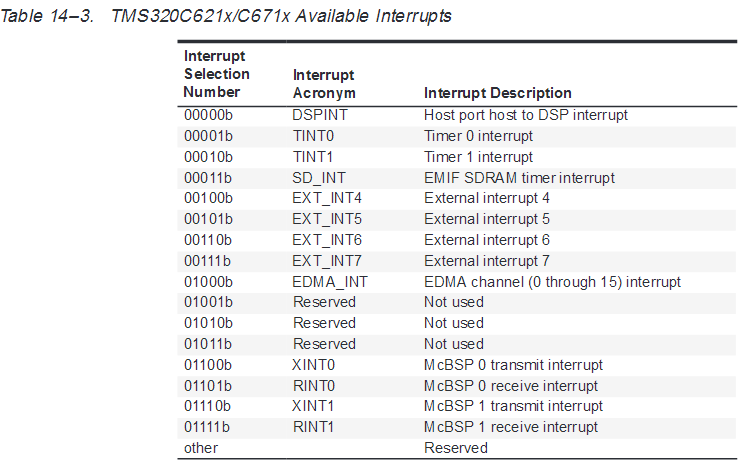Click the 'Interrupt Acronym' column header

click(325, 84)
